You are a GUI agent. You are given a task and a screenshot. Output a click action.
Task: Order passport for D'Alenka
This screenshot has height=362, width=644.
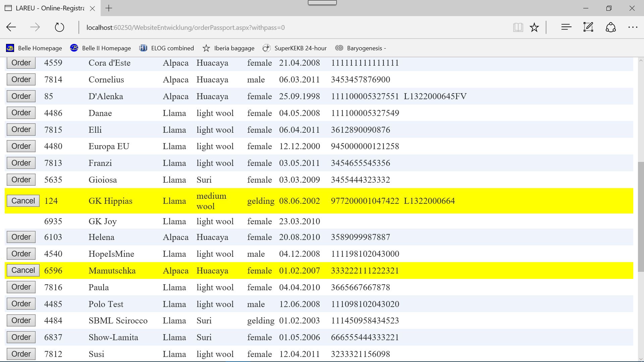(x=21, y=96)
